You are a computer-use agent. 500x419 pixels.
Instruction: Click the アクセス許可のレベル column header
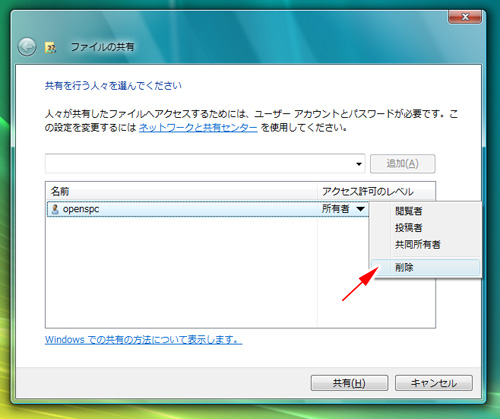(376, 191)
